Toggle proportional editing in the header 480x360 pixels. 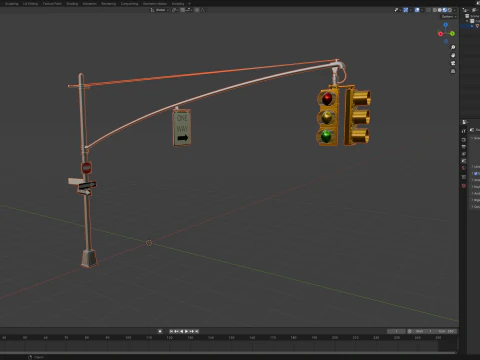(x=197, y=10)
